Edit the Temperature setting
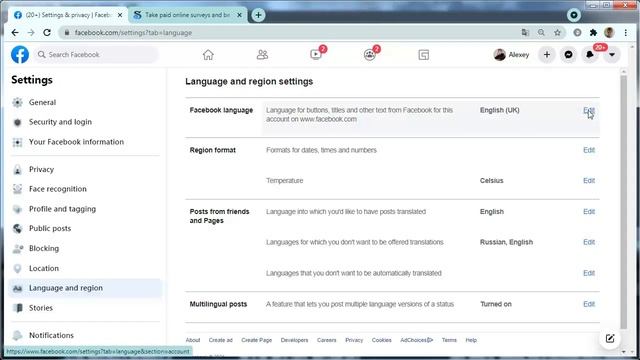 589,181
